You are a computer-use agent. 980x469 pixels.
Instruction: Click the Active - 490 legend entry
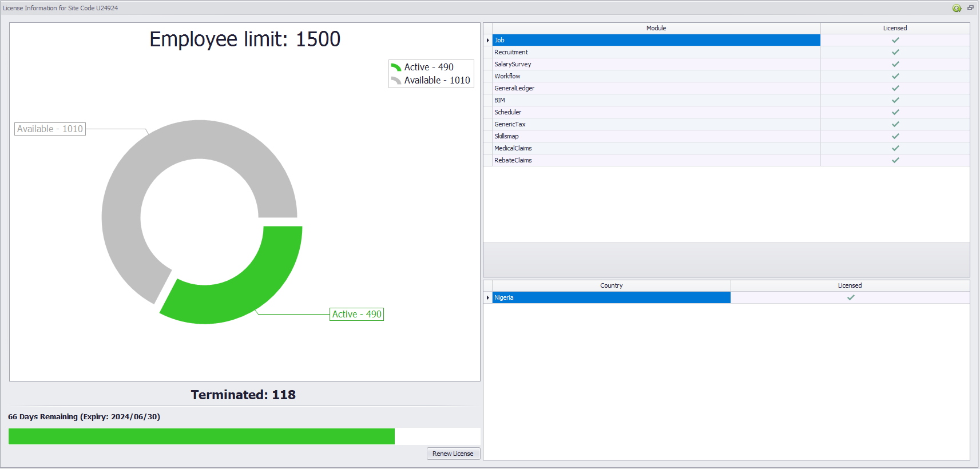tap(422, 67)
